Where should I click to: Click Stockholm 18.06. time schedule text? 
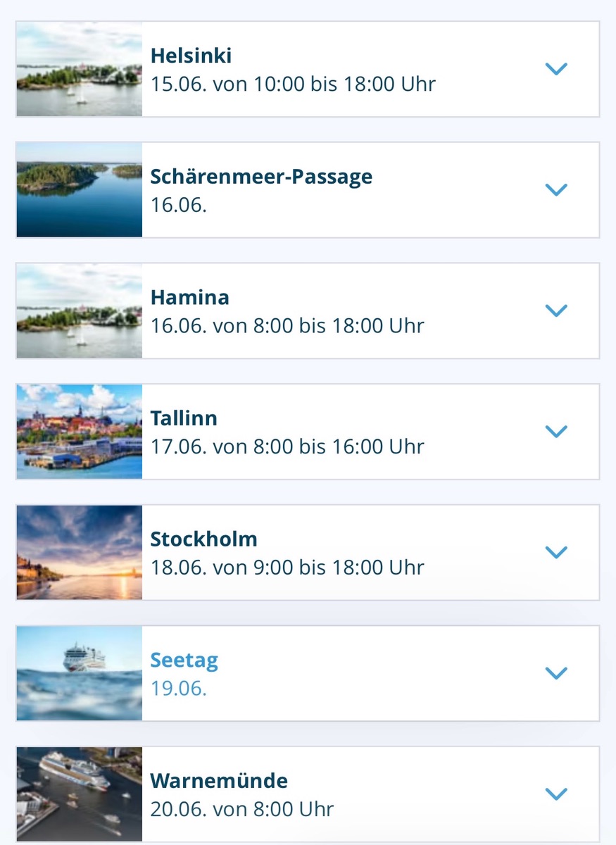click(x=287, y=568)
